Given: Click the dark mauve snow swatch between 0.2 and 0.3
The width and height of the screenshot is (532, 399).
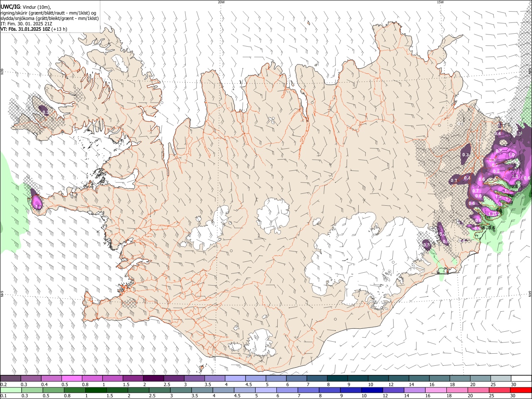Looking at the screenshot, I should 10,378.
